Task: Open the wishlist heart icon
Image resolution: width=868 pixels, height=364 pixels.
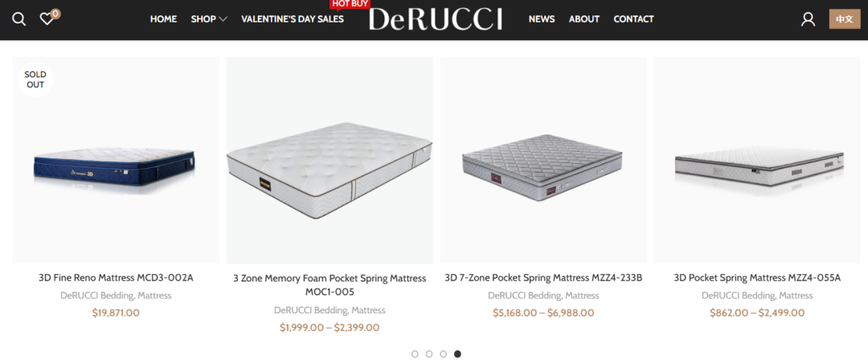Action: tap(47, 19)
